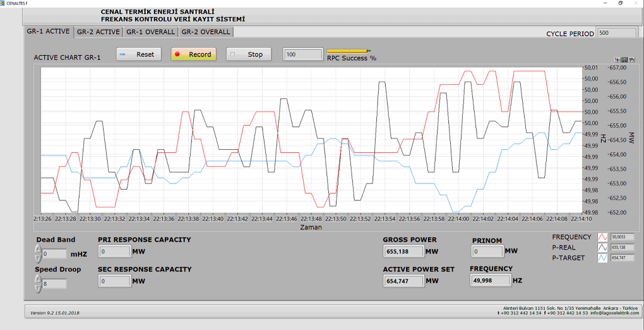Click the FREQUENCY red plot legend icon

[x=602, y=238]
